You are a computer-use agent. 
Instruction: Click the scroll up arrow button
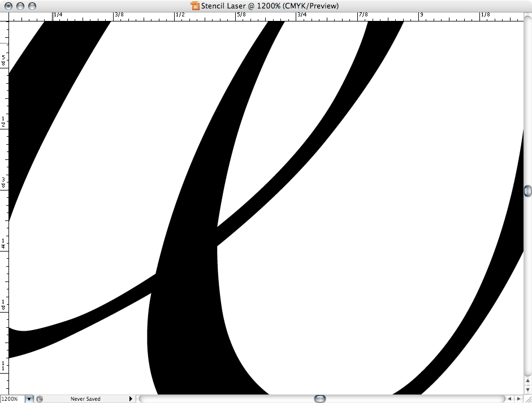[x=527, y=381]
